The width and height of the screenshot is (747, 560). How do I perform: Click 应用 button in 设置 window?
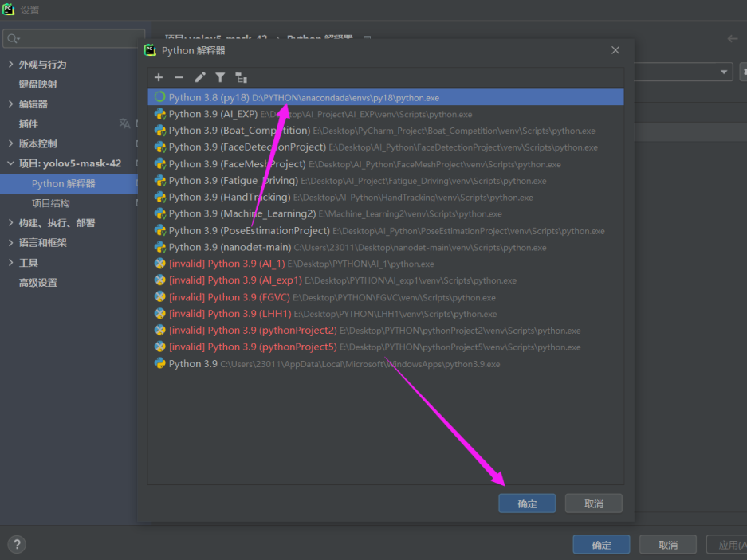pyautogui.click(x=726, y=544)
